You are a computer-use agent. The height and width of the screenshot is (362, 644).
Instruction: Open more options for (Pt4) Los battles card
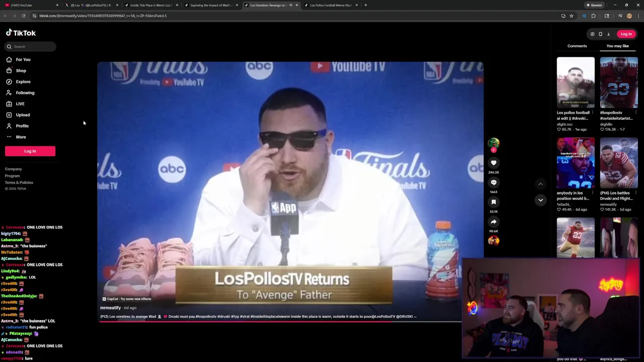pyautogui.click(x=636, y=193)
